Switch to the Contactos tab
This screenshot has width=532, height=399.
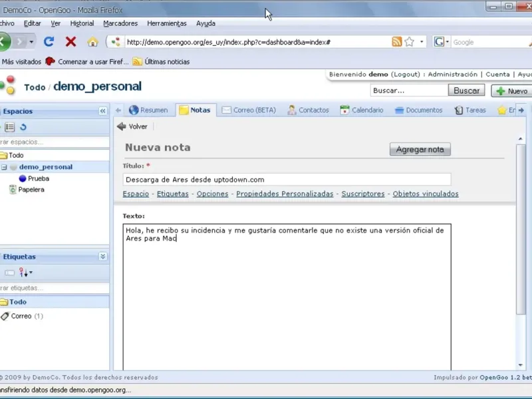point(308,110)
